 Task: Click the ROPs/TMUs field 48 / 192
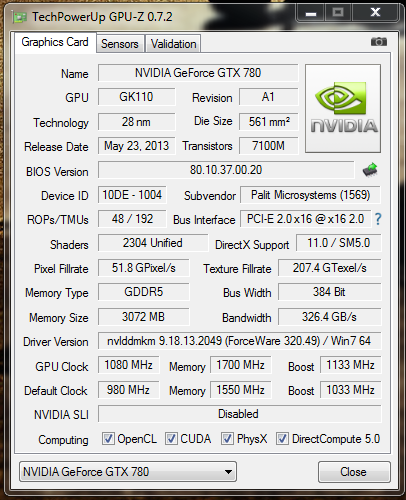pyautogui.click(x=132, y=219)
